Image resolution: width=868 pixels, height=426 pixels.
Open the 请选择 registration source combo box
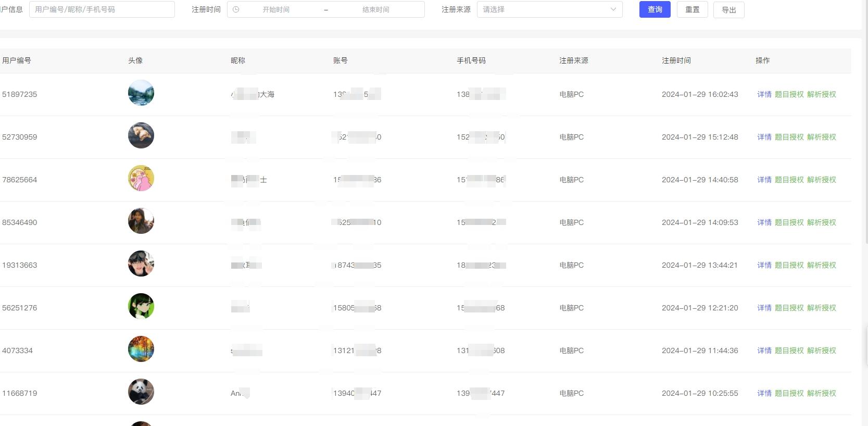550,9
